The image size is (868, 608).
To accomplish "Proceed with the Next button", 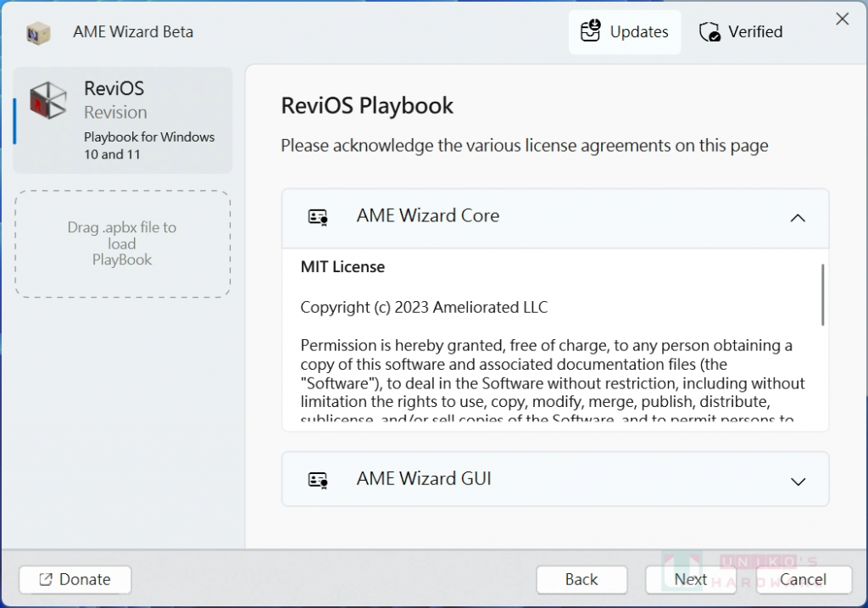I will coord(690,580).
